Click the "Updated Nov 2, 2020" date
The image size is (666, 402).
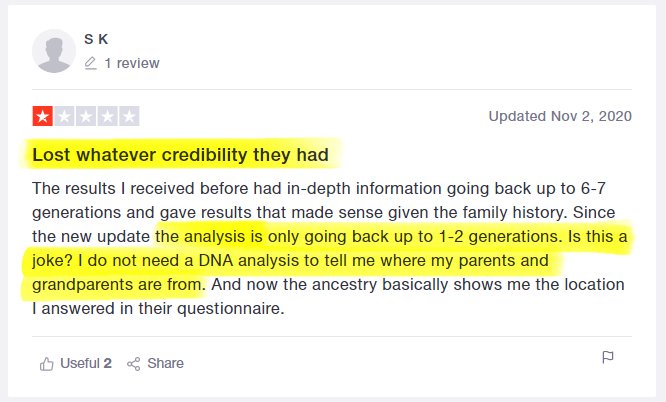560,116
